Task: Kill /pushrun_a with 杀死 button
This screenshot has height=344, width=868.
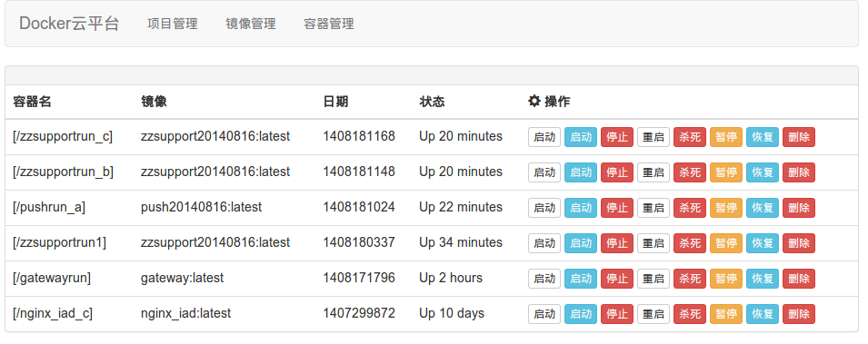Action: point(690,208)
